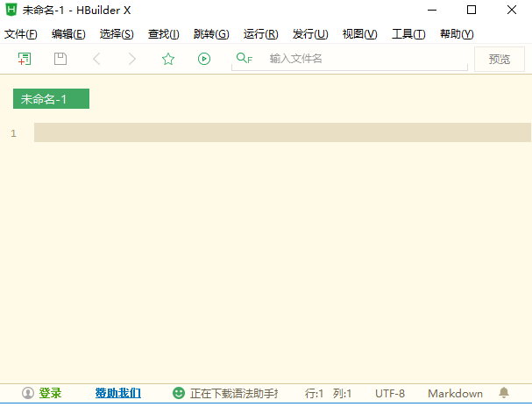The image size is (532, 407).
Task: Select the 未命名-1 editor tab
Action: click(x=51, y=99)
